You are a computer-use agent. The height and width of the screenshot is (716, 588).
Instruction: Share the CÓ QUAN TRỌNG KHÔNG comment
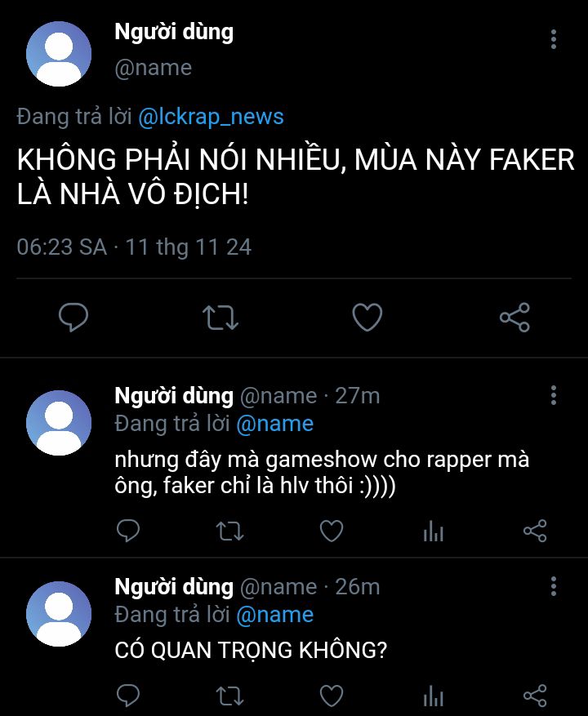[x=535, y=696]
